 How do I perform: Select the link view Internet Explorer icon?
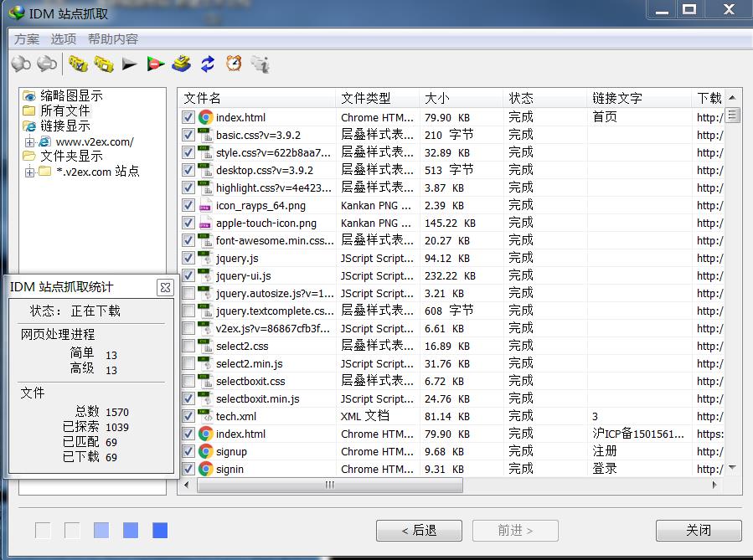click(29, 126)
